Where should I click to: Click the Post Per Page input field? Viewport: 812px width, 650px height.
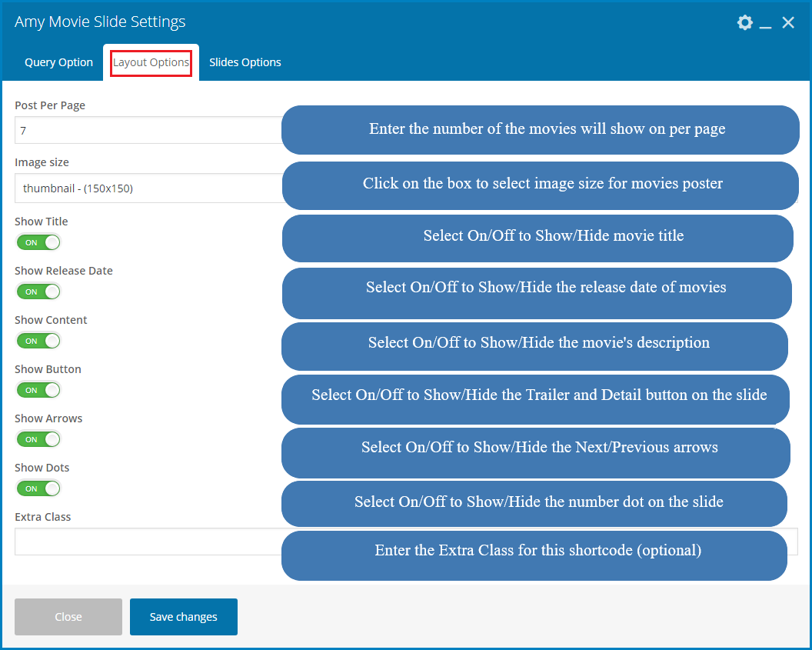146,131
